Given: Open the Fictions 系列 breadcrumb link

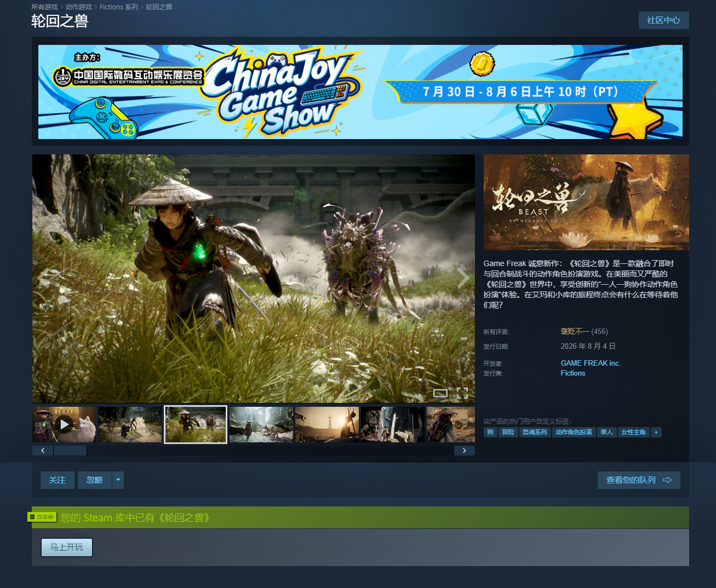Looking at the screenshot, I should (x=119, y=7).
